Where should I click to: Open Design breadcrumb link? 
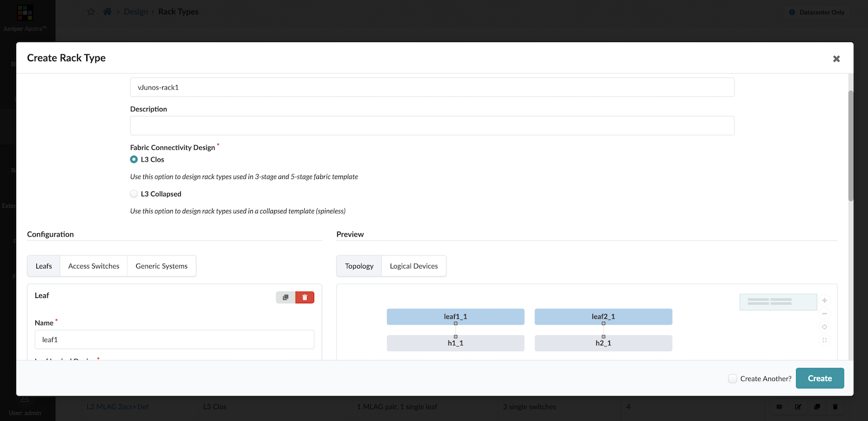136,12
